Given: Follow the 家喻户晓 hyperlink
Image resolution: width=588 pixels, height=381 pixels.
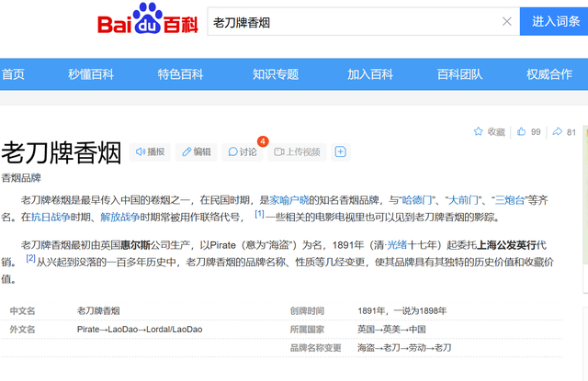Looking at the screenshot, I should 287,199.
